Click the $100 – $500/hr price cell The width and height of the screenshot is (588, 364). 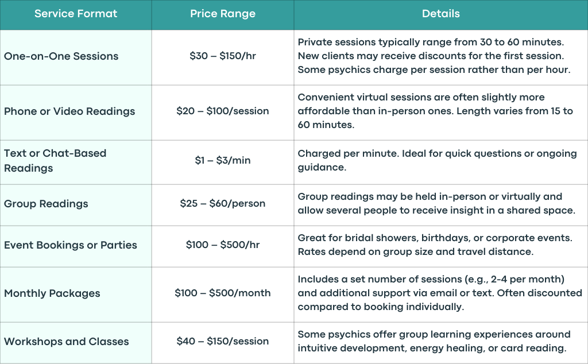coord(223,246)
